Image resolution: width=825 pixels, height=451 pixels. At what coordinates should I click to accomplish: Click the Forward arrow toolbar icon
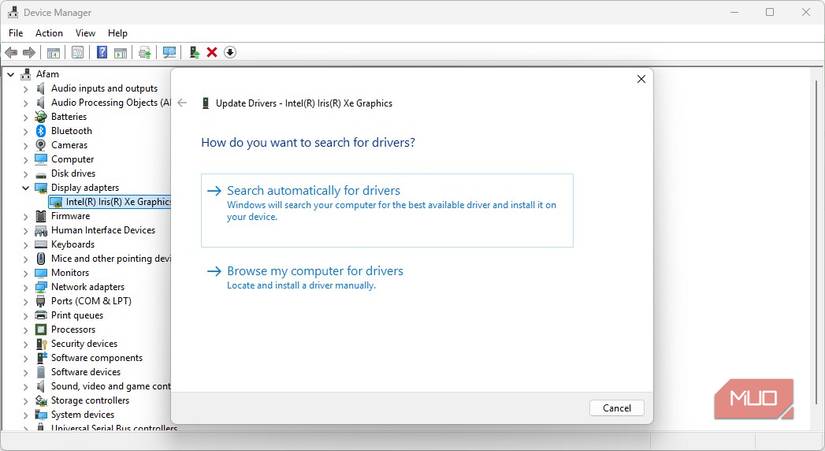point(29,52)
